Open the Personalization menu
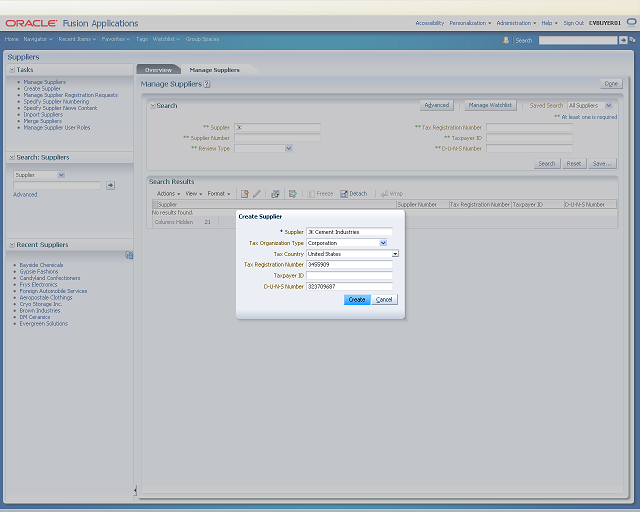The width and height of the screenshot is (640, 512). pos(470,23)
